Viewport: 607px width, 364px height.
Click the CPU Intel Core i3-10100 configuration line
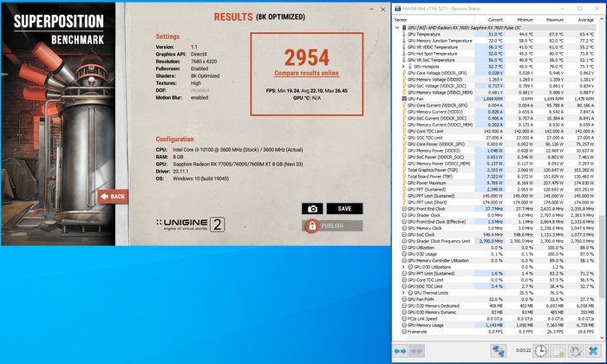238,150
